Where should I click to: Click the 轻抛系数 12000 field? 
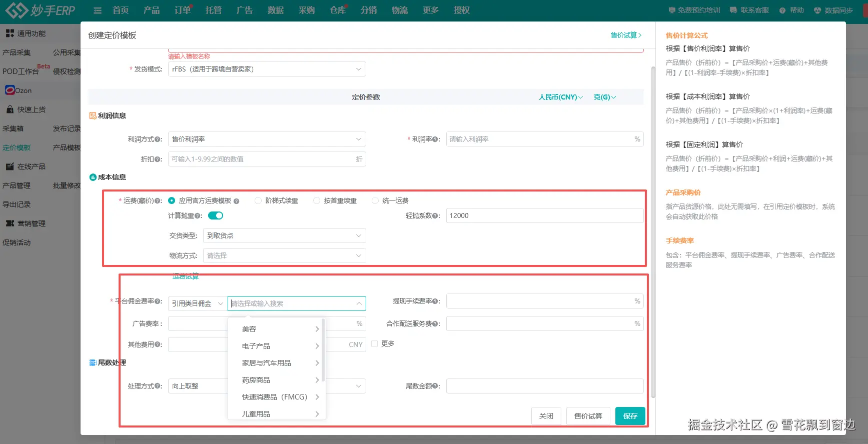545,215
